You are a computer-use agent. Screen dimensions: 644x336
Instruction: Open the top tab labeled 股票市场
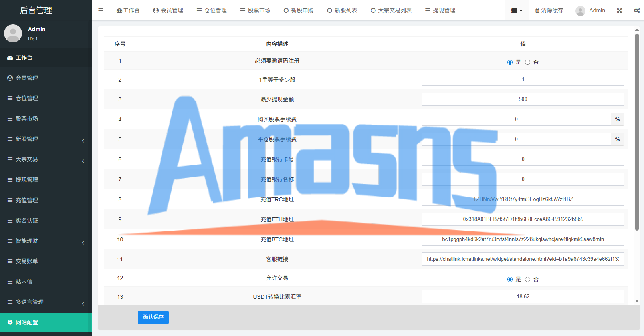[255, 10]
